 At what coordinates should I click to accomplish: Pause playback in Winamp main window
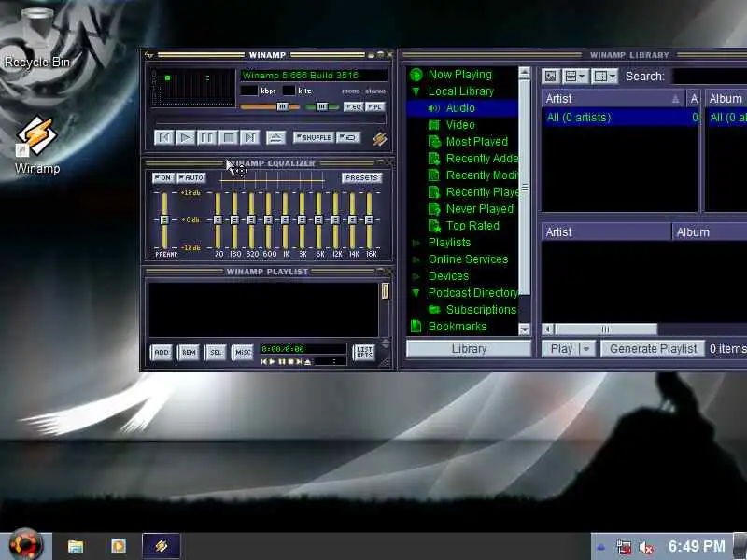[x=206, y=137]
